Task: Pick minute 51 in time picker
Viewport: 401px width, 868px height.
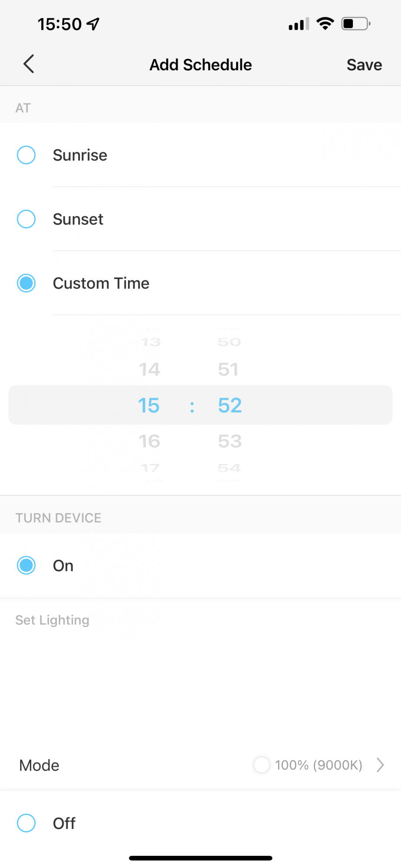Action: (x=229, y=369)
